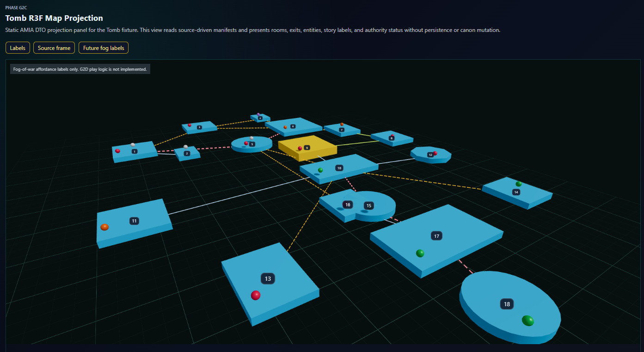Click the red entity sphere in room 3
This screenshot has width=644, height=352.
[x=190, y=125]
